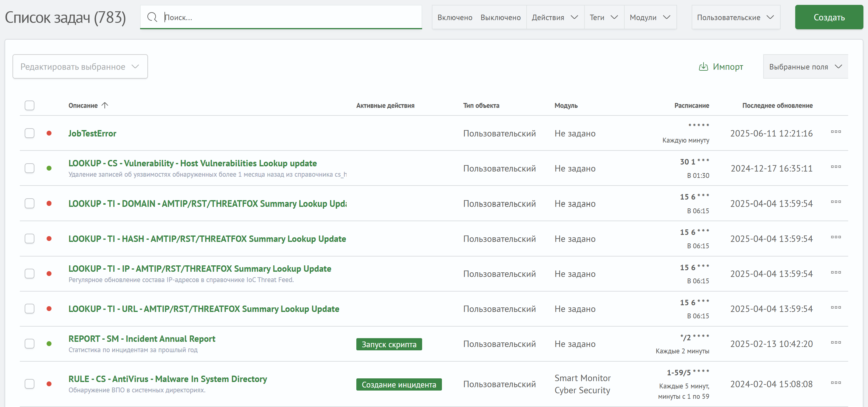This screenshot has height=407, width=868.
Task: Open the Теги dropdown filter
Action: (x=604, y=17)
